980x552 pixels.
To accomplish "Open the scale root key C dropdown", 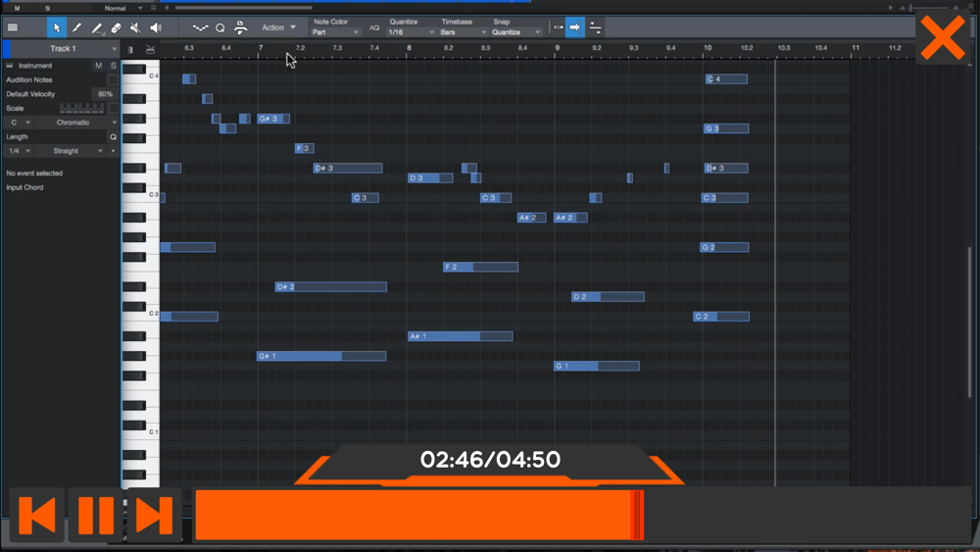I will tap(18, 123).
